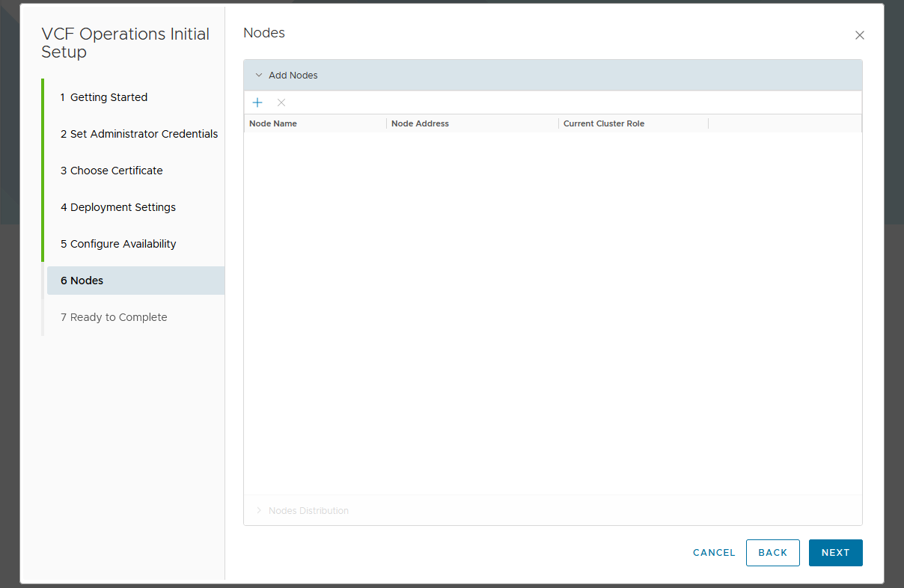Image resolution: width=904 pixels, height=588 pixels.
Task: Collapse the Add Nodes section chevron
Action: pos(259,76)
